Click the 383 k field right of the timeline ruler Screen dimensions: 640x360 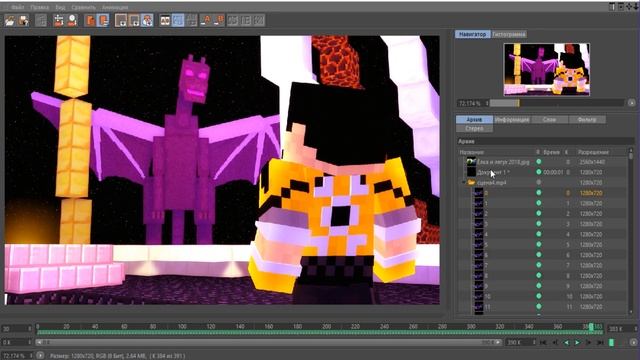[x=622, y=328]
